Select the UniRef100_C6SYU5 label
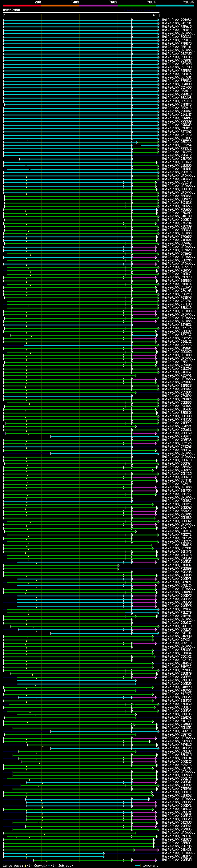 [177, 54]
